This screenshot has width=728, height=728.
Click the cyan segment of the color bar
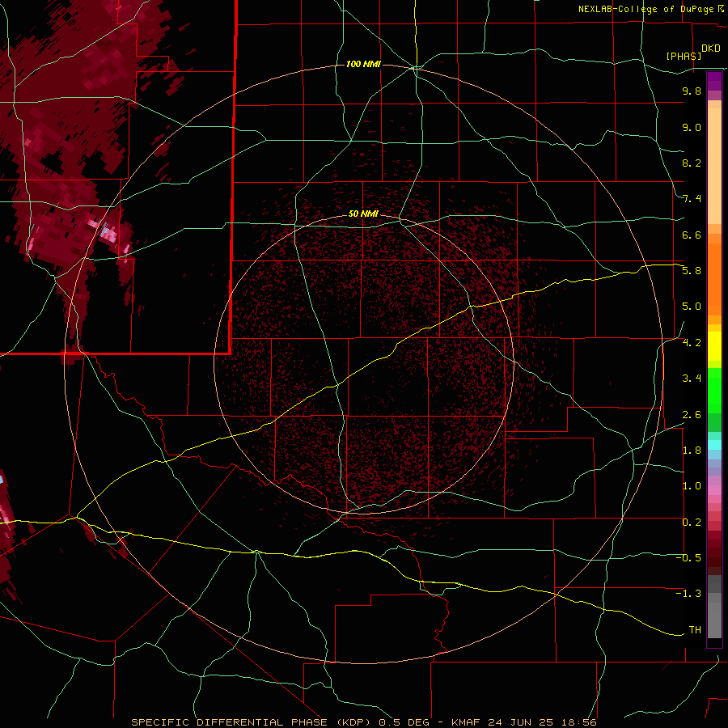pyautogui.click(x=714, y=445)
